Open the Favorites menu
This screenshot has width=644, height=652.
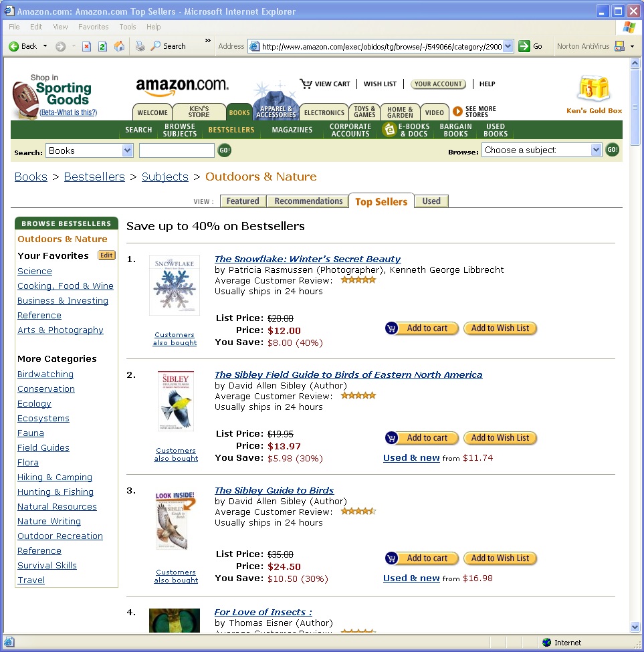tap(94, 27)
